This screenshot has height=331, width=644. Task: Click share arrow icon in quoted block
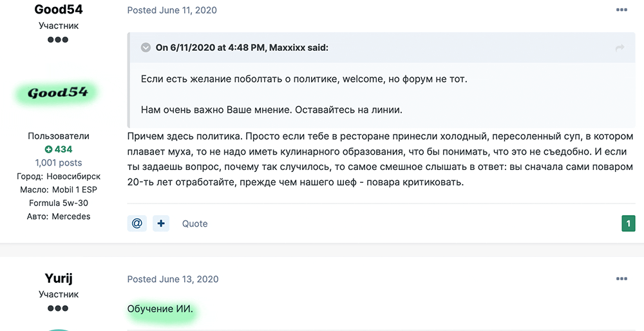coord(620,48)
